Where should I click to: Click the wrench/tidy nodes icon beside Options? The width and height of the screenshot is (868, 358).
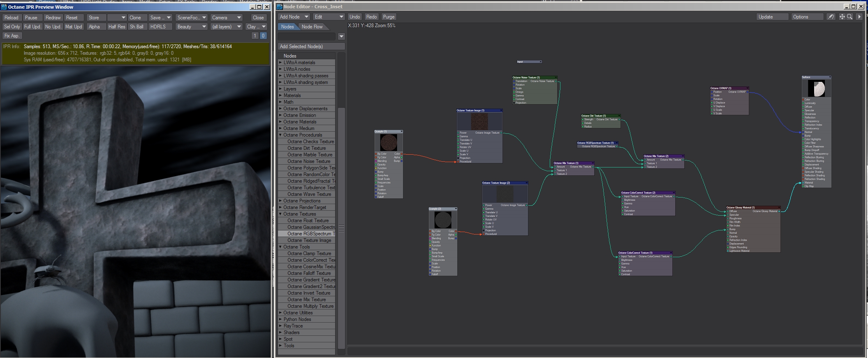click(831, 17)
